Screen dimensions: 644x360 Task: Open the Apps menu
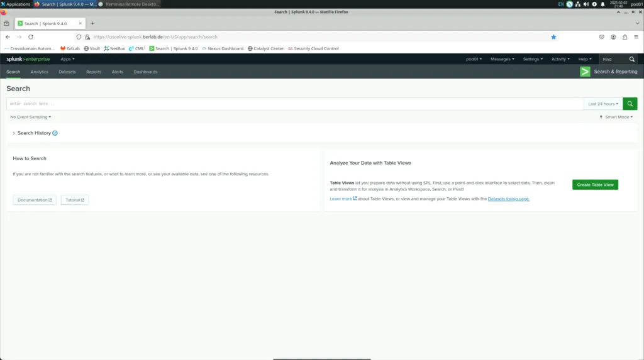pos(67,59)
